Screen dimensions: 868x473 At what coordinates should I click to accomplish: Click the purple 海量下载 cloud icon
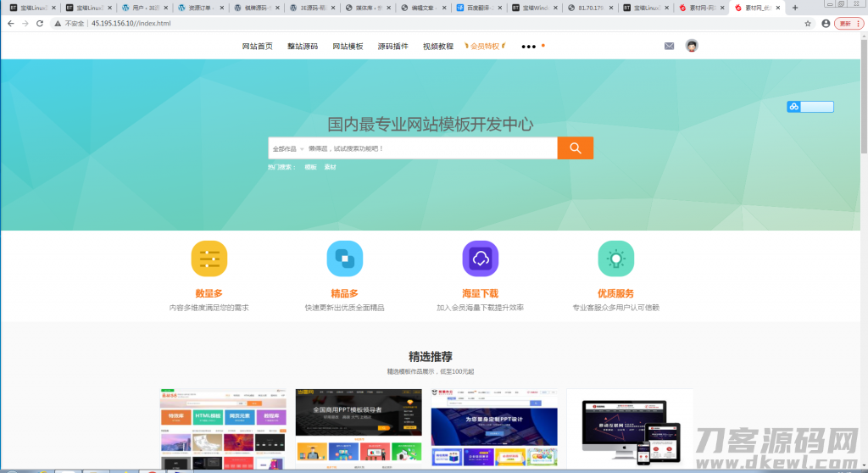[480, 259]
